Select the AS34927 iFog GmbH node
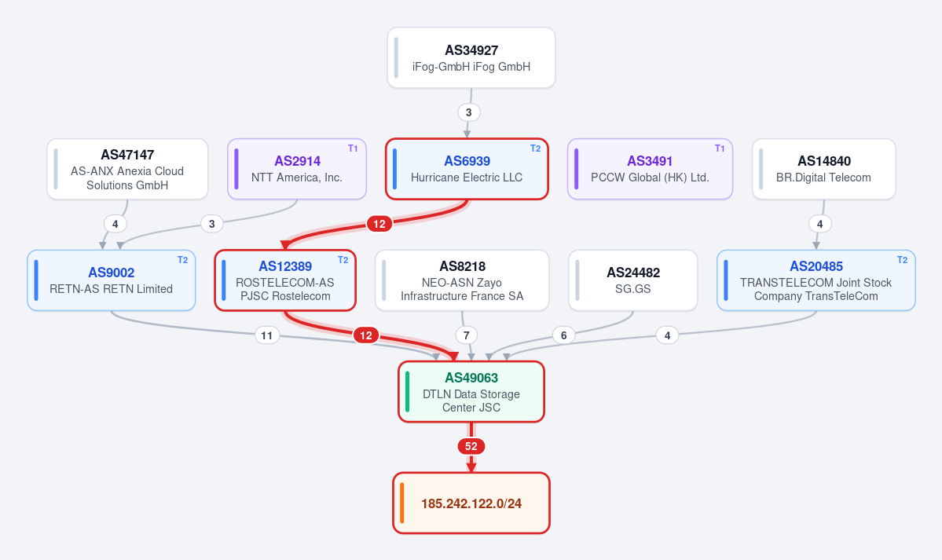This screenshot has height=560, width=942. (471, 57)
